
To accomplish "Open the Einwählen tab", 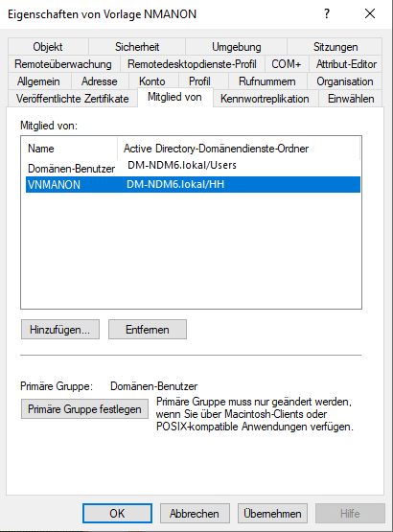I will [351, 99].
